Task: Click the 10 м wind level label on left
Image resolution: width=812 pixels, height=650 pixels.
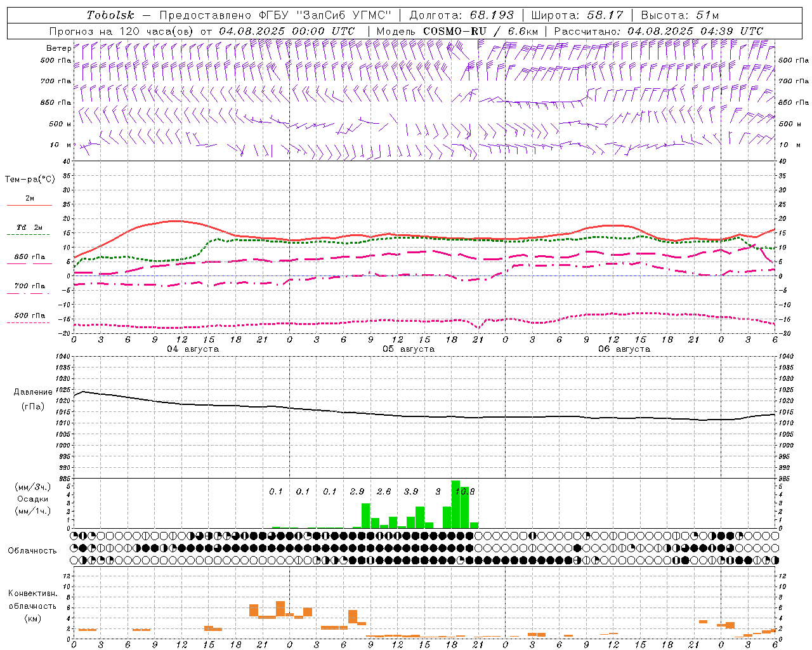Action: 61,145
